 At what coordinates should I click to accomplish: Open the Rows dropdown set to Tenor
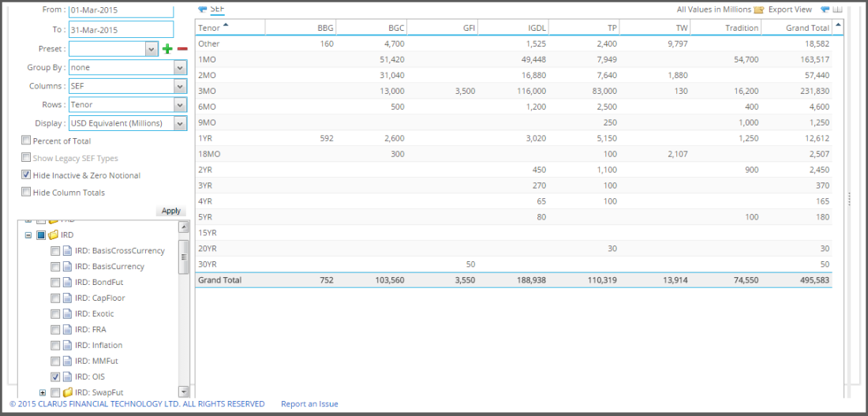point(180,104)
